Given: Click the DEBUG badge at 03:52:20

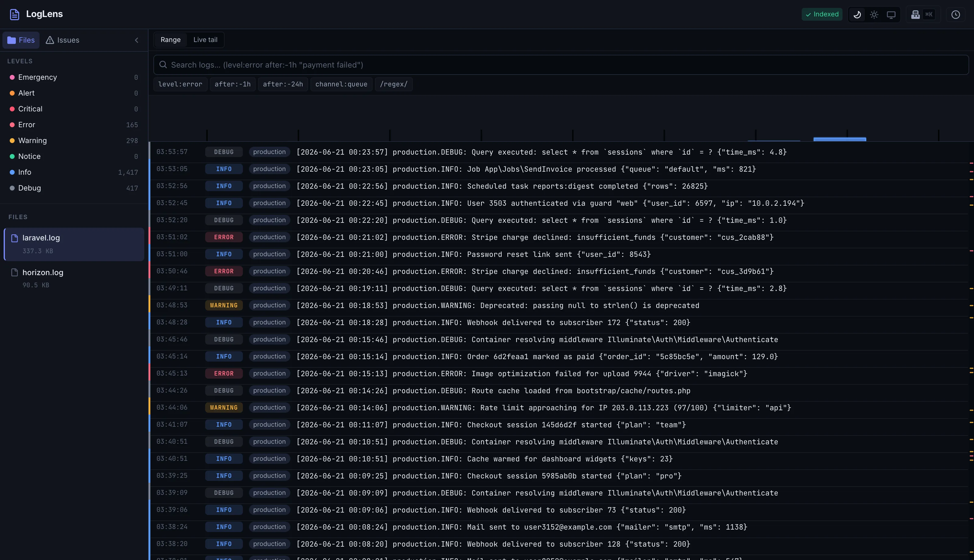Looking at the screenshot, I should click(x=224, y=220).
